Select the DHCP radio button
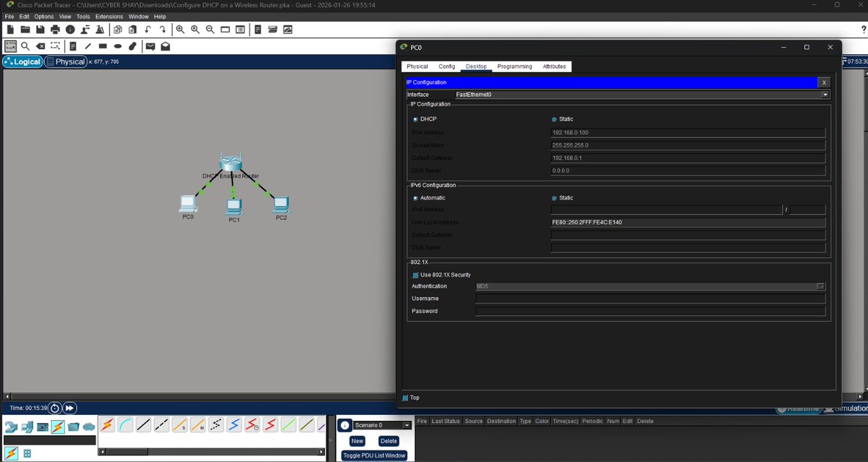The height and width of the screenshot is (462, 868). (x=415, y=119)
